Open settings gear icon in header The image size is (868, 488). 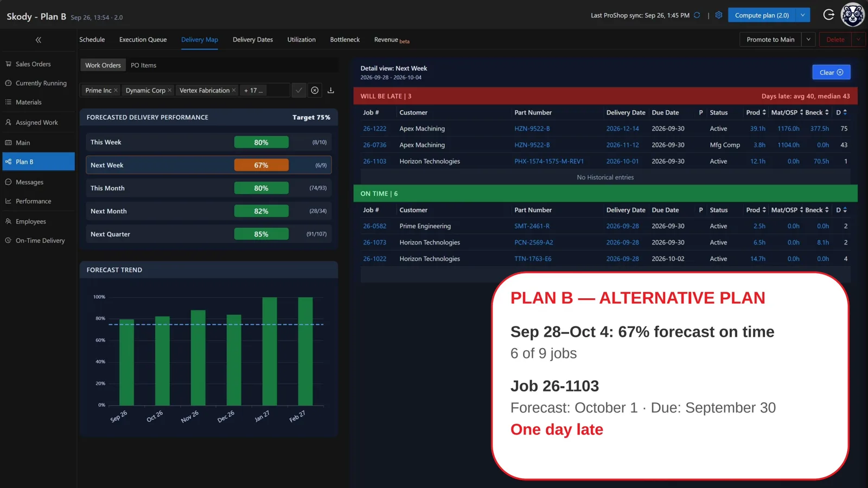coord(719,15)
